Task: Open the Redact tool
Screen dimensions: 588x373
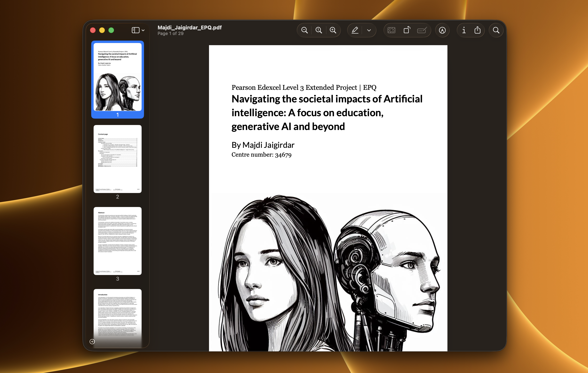Action: click(x=391, y=30)
